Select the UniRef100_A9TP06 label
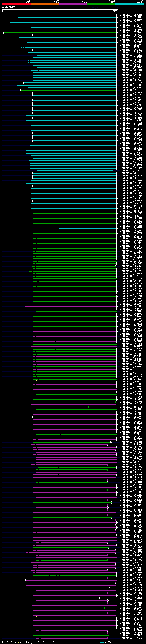 pos(131,90)
